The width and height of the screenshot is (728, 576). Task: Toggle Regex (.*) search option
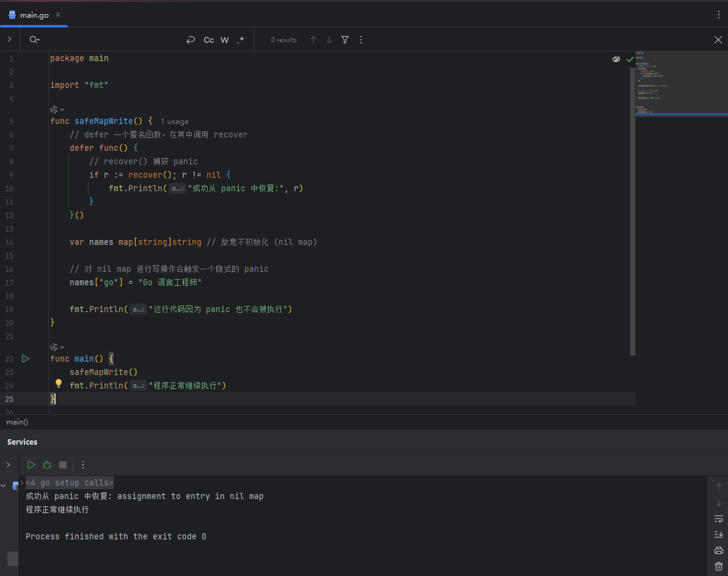[241, 40]
